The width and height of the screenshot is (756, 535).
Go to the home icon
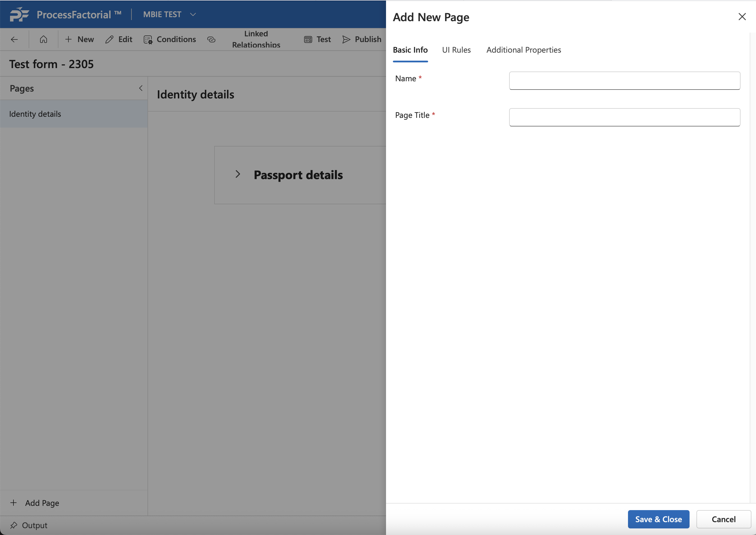click(x=44, y=39)
